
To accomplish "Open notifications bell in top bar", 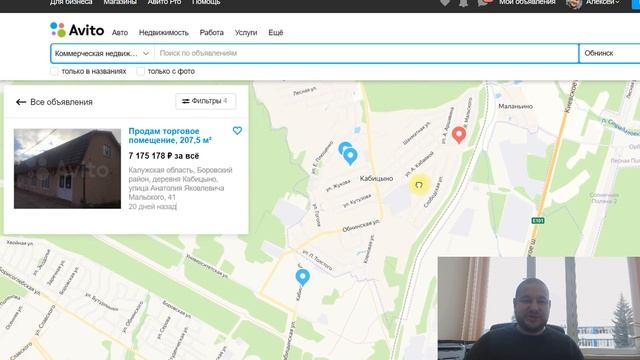I will tap(463, 2).
